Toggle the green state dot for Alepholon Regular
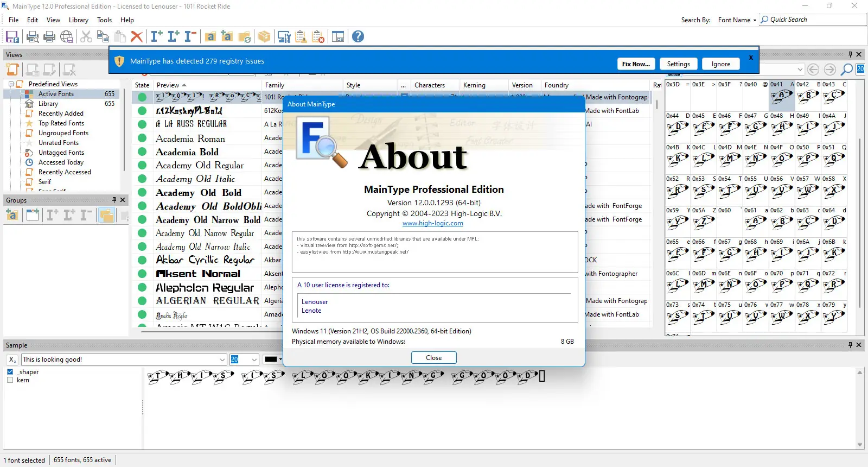Viewport: 868px width, 467px height. pos(142,287)
